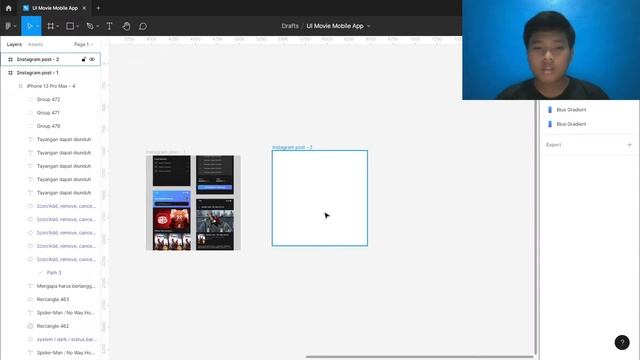
Task: Switch to the Assets tab
Action: (36, 44)
